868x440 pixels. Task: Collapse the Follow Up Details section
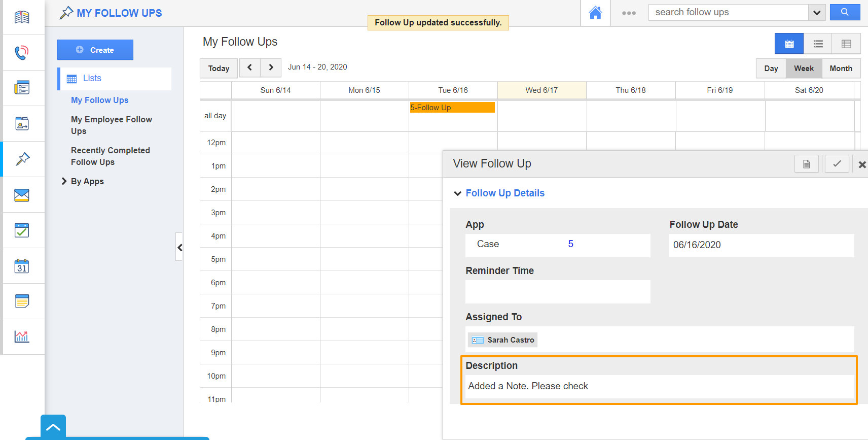pos(458,193)
